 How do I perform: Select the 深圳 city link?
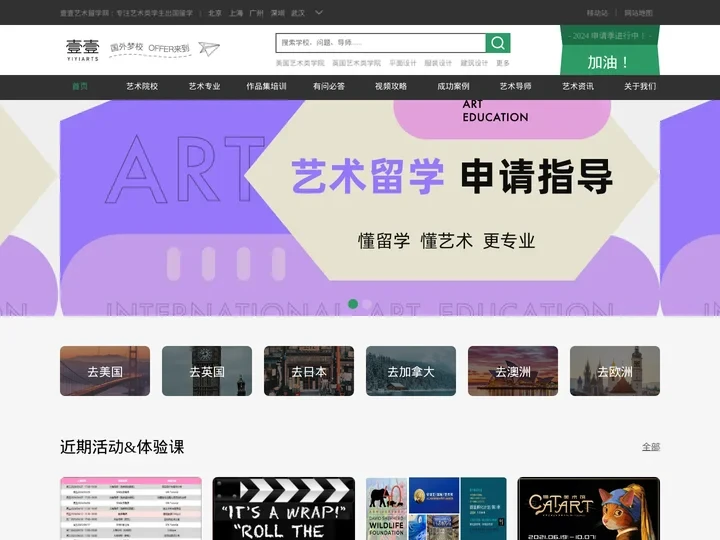click(x=278, y=13)
